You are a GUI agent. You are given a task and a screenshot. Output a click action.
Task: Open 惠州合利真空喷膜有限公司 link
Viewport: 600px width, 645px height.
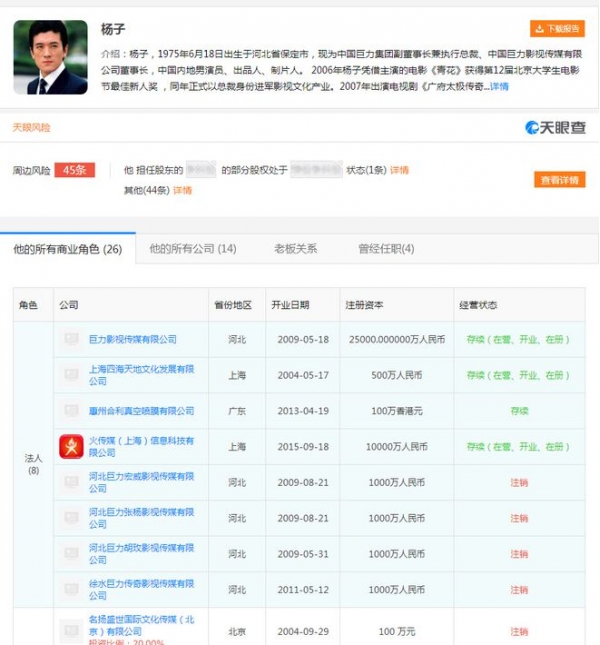point(141,411)
